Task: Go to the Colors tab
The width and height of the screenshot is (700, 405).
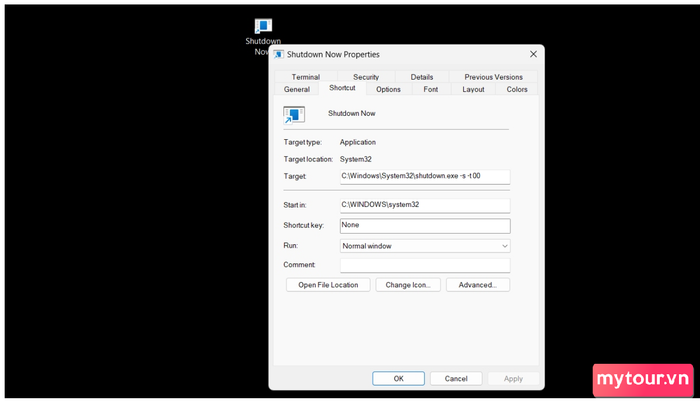Action: [517, 89]
